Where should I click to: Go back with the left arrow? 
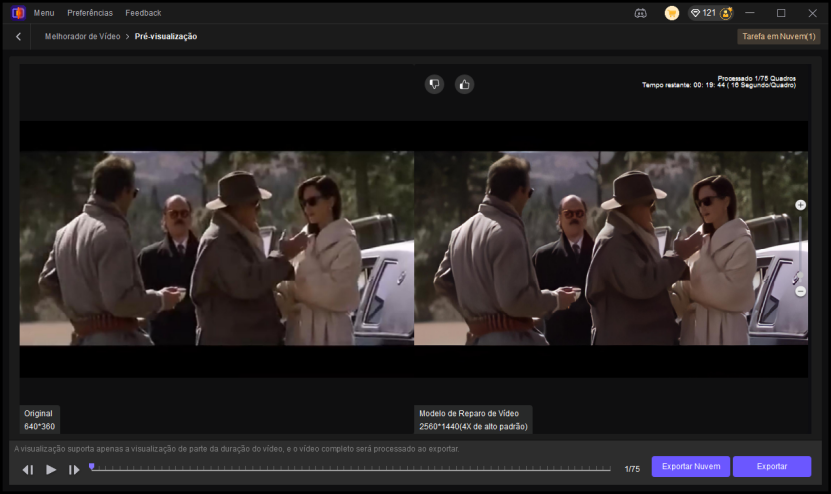point(19,37)
